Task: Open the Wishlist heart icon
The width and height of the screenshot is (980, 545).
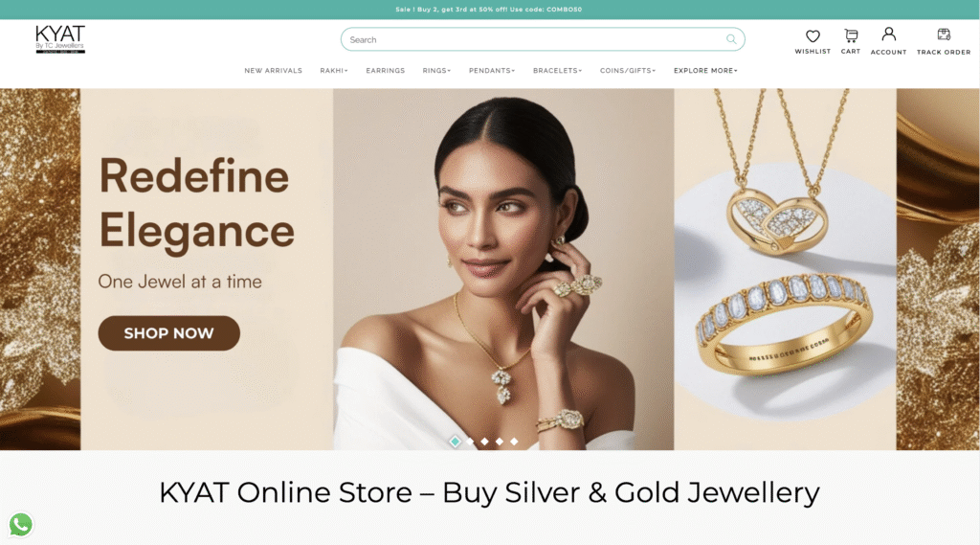Action: point(813,36)
